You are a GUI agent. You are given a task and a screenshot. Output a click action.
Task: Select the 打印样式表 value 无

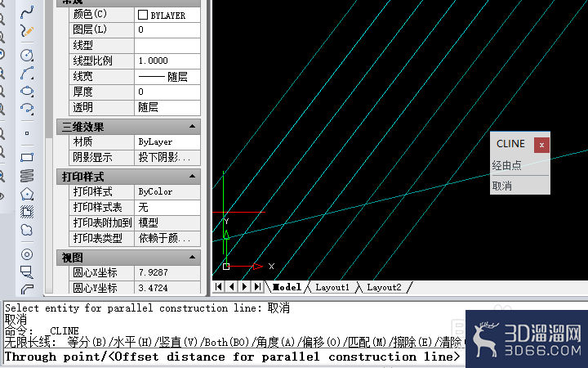(167, 207)
